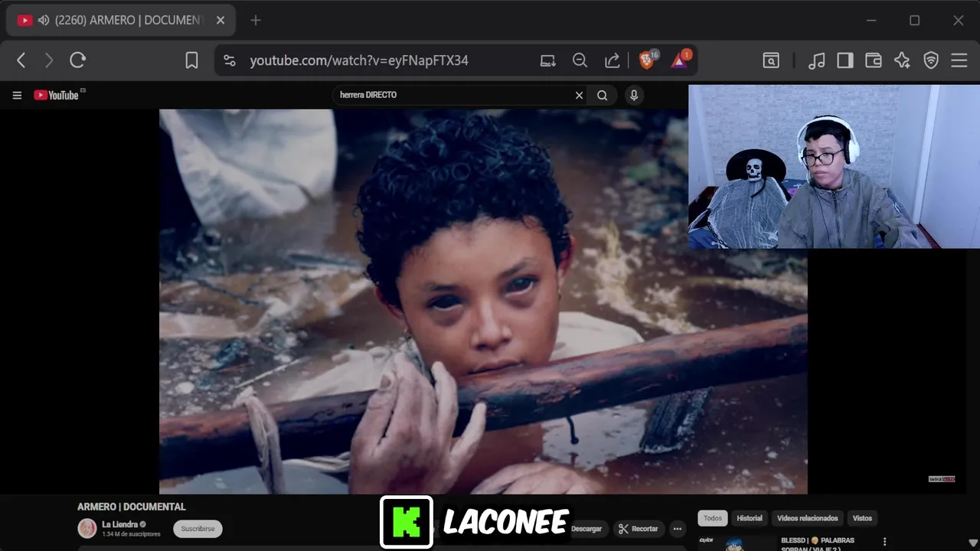Open options menu for BLESSD suggested video
The width and height of the screenshot is (980, 551).
click(x=885, y=541)
